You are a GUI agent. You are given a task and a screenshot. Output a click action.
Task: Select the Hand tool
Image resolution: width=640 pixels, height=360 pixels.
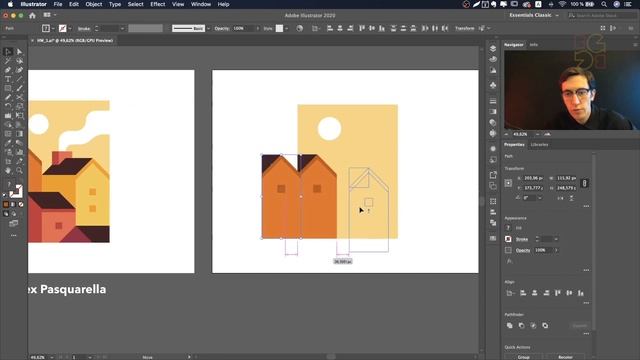[8, 170]
